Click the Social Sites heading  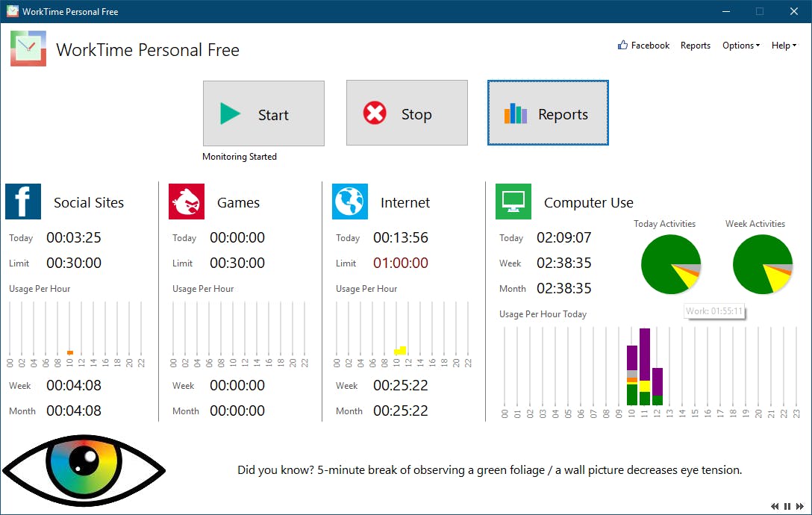point(89,202)
